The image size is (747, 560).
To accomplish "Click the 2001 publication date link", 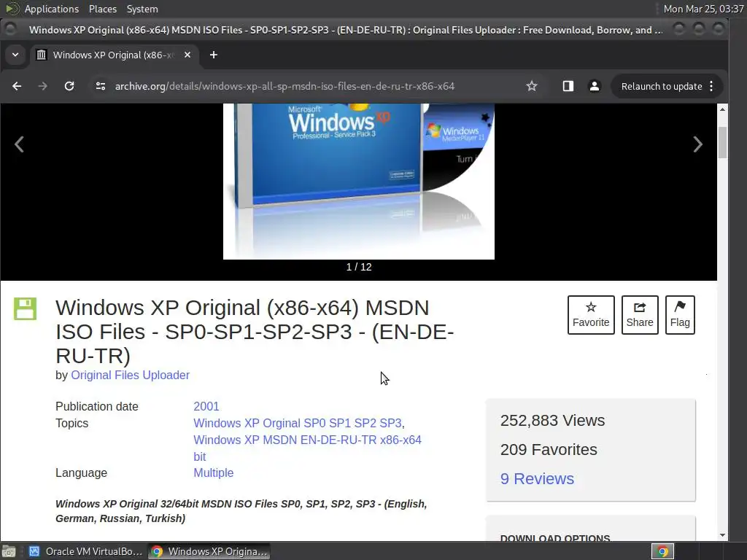I will (x=206, y=406).
